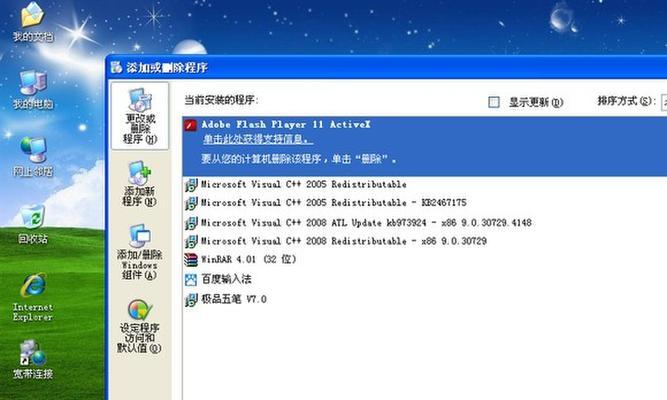Enable the 显示更新 checkbox
This screenshot has width=667, height=400.
[494, 102]
